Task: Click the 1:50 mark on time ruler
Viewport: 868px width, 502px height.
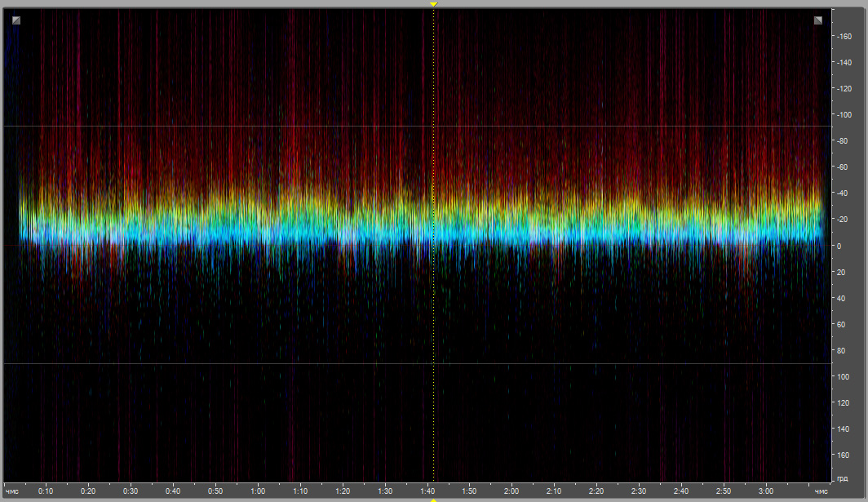Action: pyautogui.click(x=469, y=491)
